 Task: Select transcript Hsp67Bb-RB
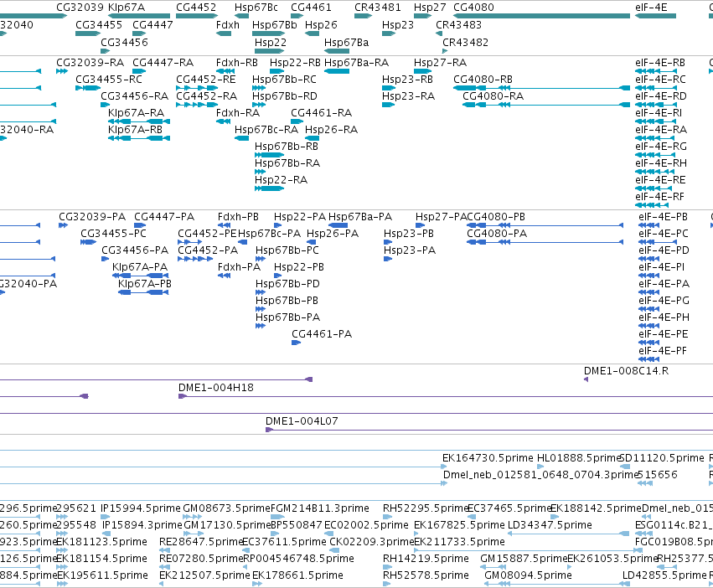tap(286, 147)
